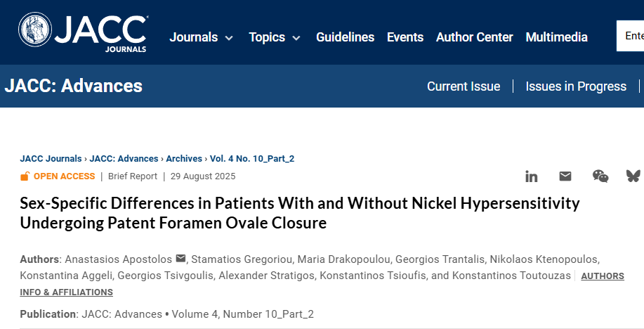Click the JACC Journals heart logo
The image size is (644, 329).
click(34, 32)
